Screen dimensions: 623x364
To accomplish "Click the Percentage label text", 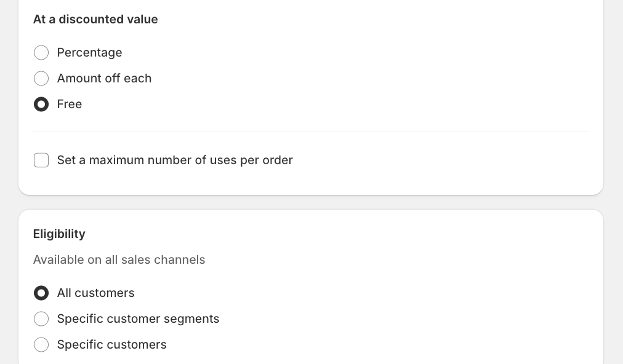I will pos(89,53).
